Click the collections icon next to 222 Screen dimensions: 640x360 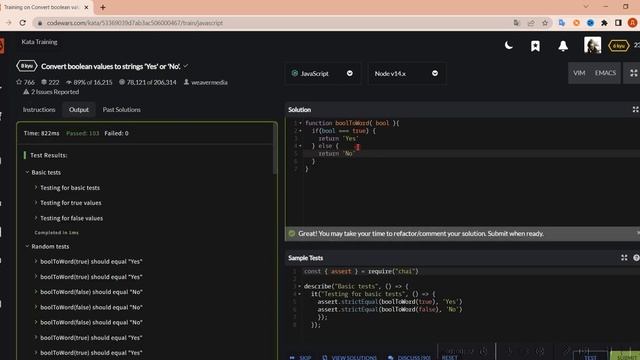tap(44, 82)
